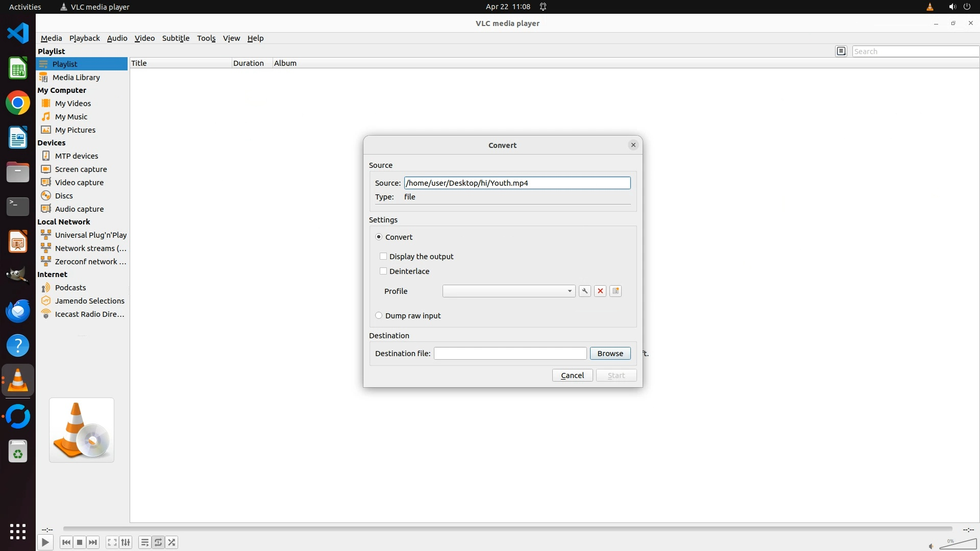The image size is (980, 551).
Task: Toggle loop mode button
Action: pos(158,542)
